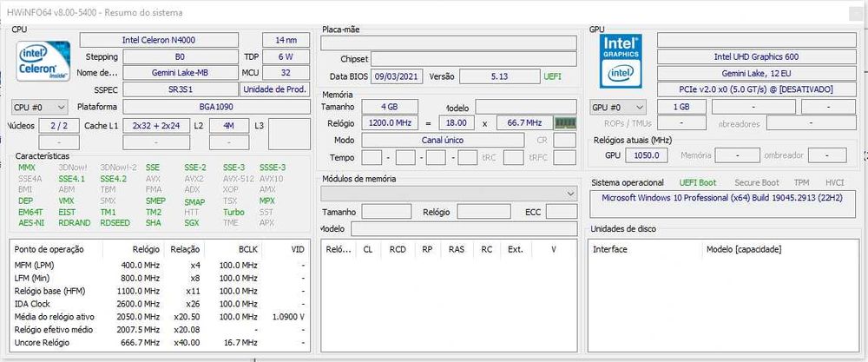Click the SSE4.2 feature flag
Screen dimensions: 868x362
113,179
